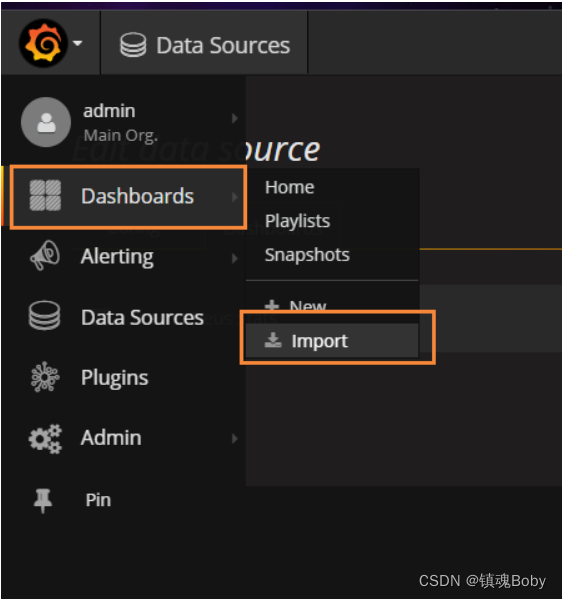
Task: Expand the admin profile submenu arrow
Action: tap(235, 118)
